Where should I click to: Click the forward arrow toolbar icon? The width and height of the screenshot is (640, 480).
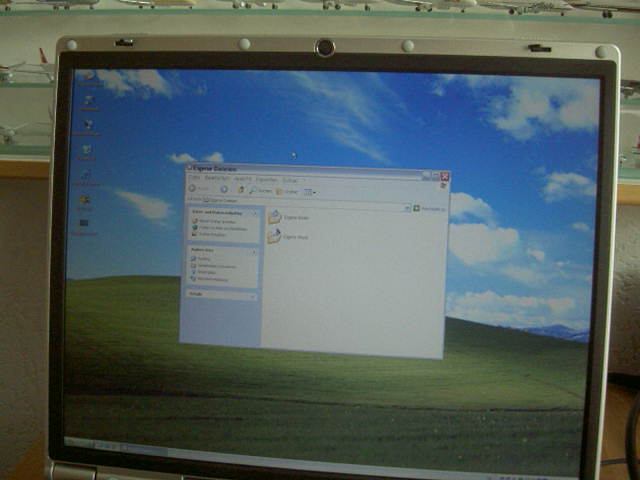[x=224, y=189]
